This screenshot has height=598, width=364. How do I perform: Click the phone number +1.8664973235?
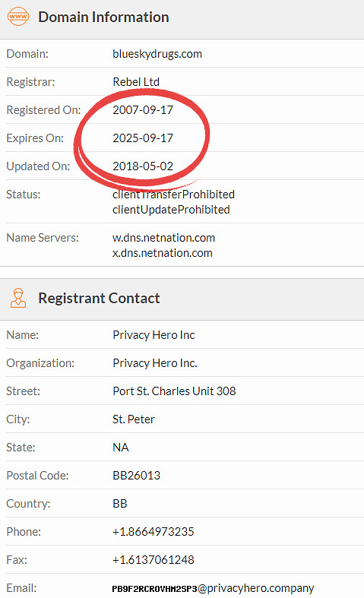pyautogui.click(x=153, y=532)
